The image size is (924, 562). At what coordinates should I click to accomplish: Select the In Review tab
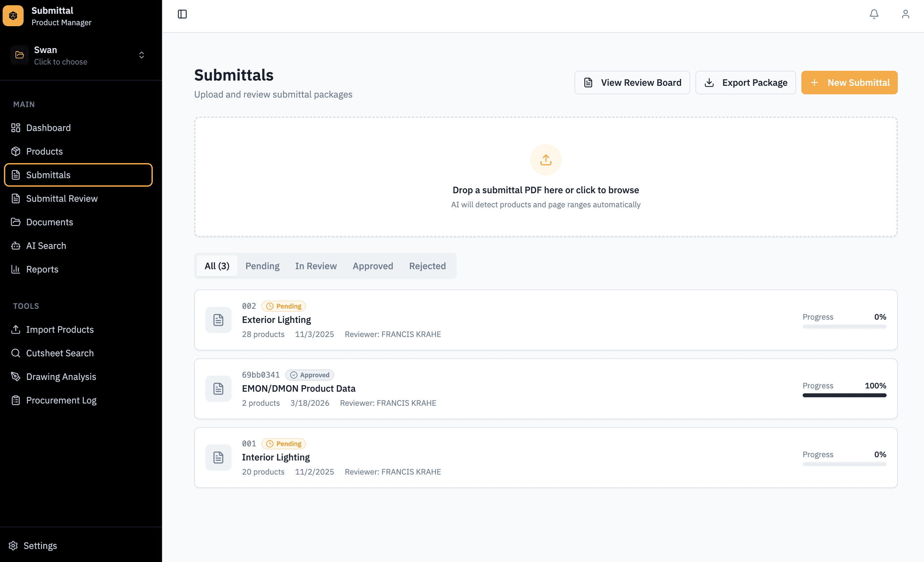point(316,266)
